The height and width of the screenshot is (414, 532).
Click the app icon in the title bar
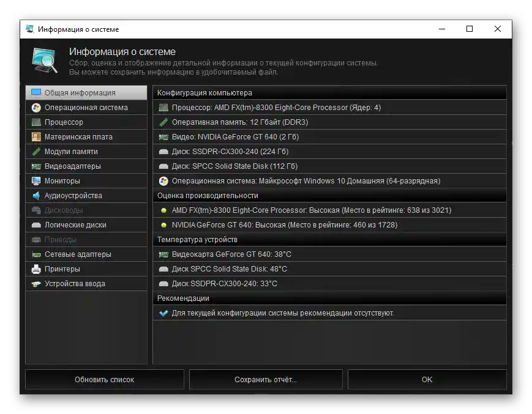(x=30, y=29)
